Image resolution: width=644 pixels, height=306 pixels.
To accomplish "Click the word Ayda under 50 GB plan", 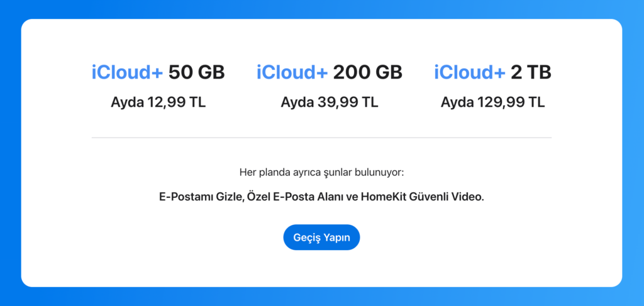I will (x=127, y=102).
